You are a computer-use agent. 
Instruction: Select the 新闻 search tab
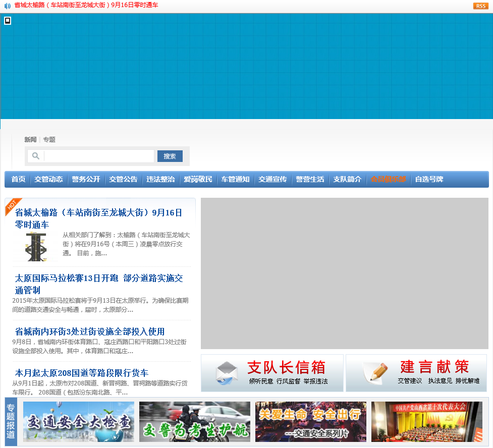pyautogui.click(x=30, y=140)
